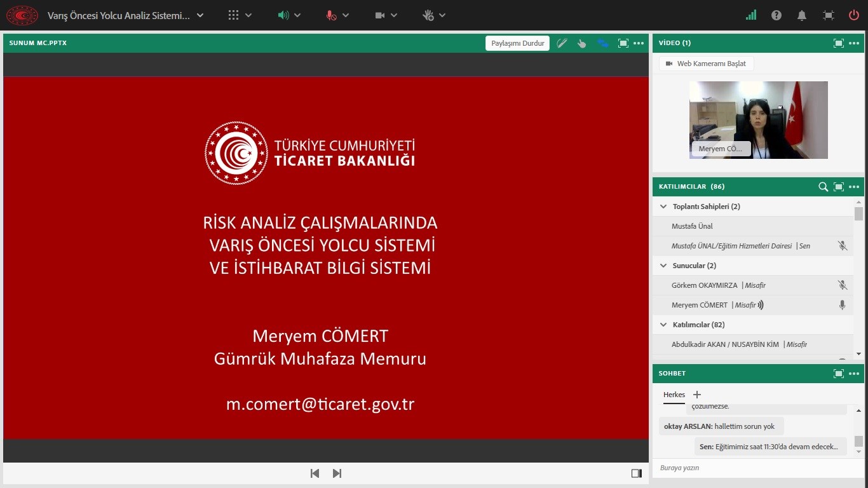Image resolution: width=868 pixels, height=488 pixels.
Task: Click Paylaşımı Durdur button
Action: point(518,43)
